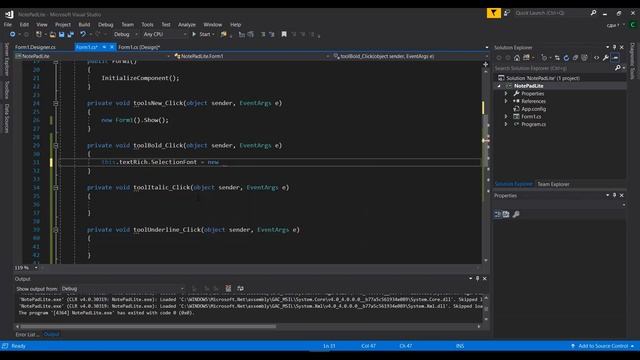Image resolution: width=640 pixels, height=360 pixels.
Task: Click Show All Files icon in Solution Explorer
Action: 584,58
